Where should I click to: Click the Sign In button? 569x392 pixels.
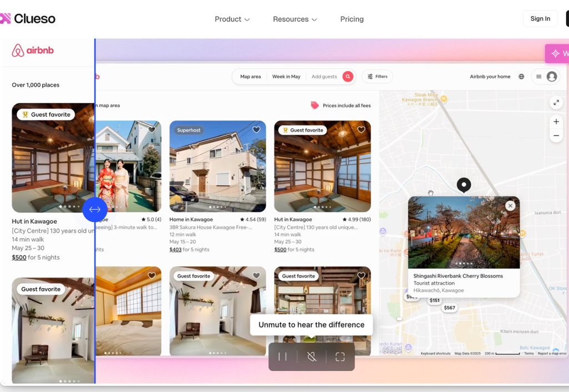[540, 19]
